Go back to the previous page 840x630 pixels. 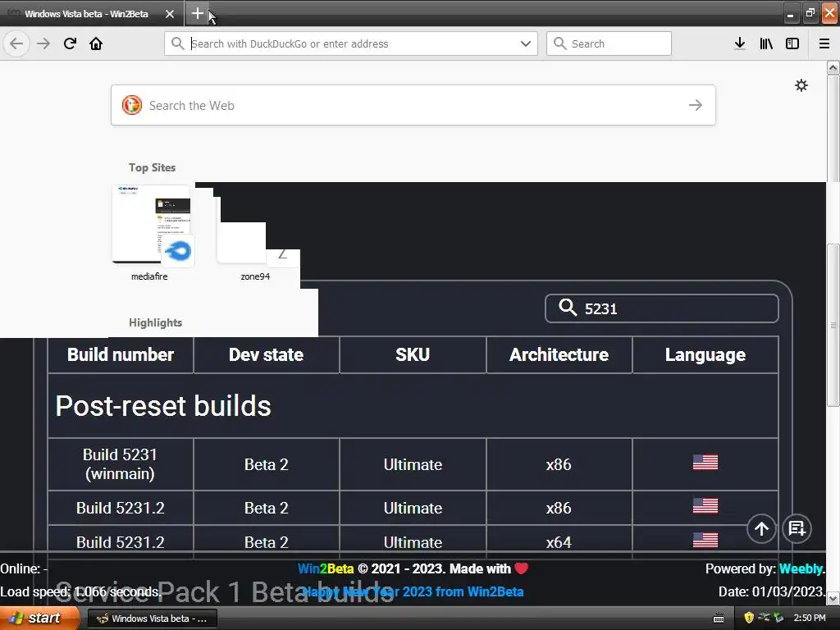pos(16,43)
